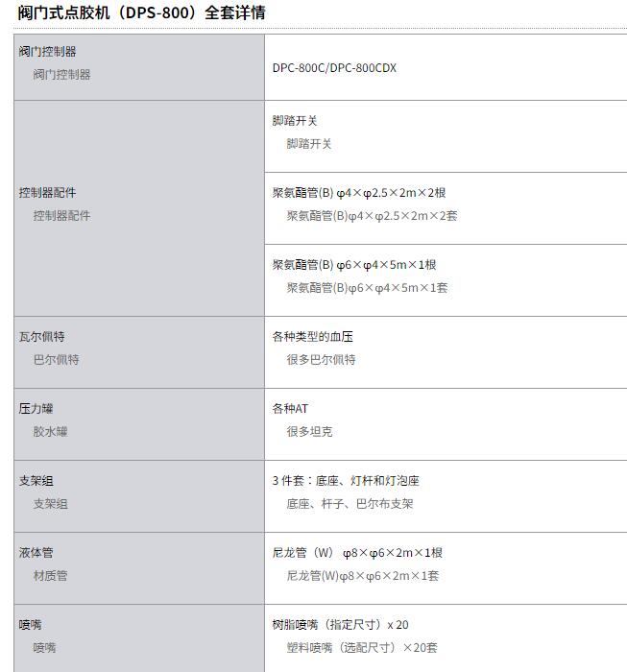The image size is (627, 672).
Task: Click the 液体管 category label
Action: coord(36,553)
